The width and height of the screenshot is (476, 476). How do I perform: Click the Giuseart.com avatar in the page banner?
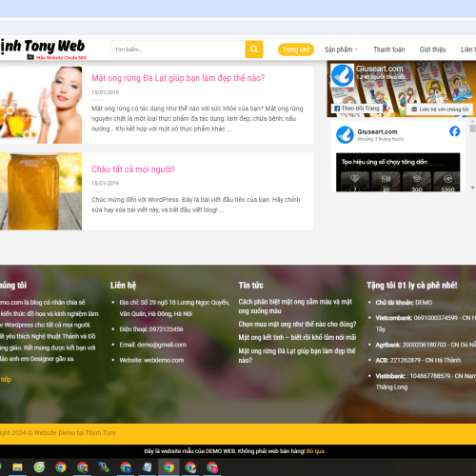[x=342, y=75]
